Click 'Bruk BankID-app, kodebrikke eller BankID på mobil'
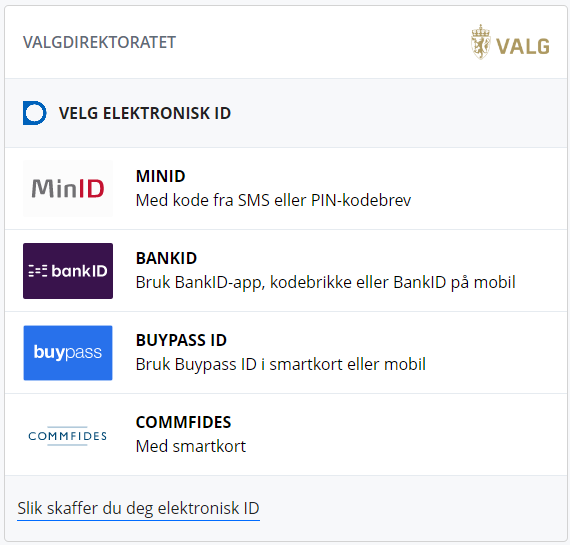This screenshot has width=570, height=545. coord(326,282)
